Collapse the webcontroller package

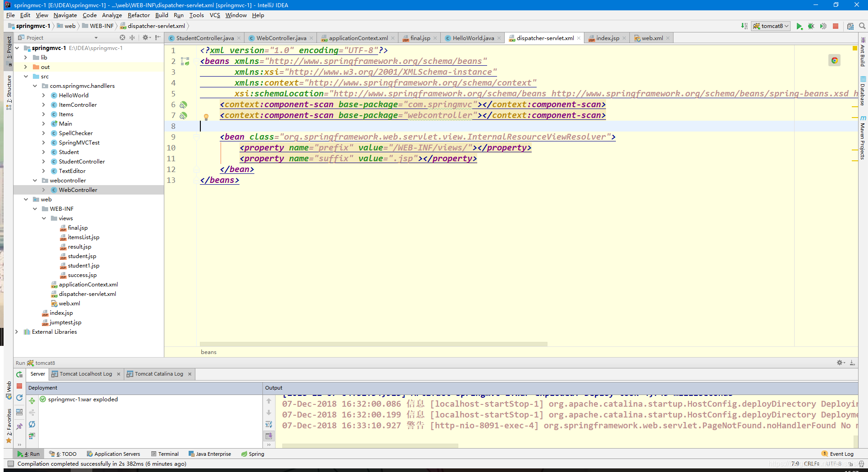pyautogui.click(x=35, y=180)
